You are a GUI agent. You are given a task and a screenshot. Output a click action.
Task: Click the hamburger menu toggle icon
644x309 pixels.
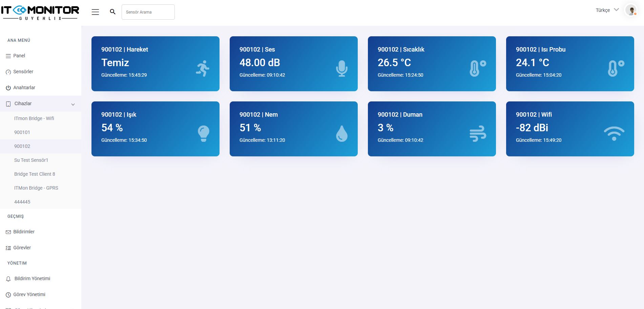[x=95, y=12]
